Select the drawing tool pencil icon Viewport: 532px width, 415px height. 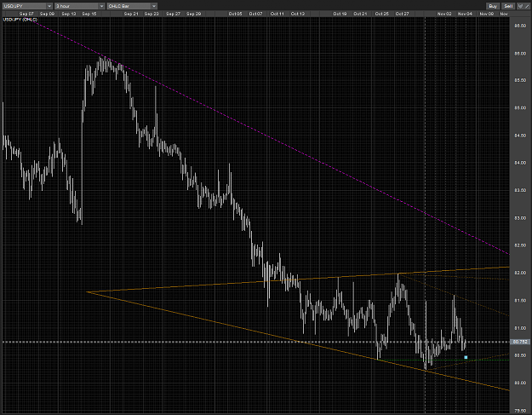(527, 6)
